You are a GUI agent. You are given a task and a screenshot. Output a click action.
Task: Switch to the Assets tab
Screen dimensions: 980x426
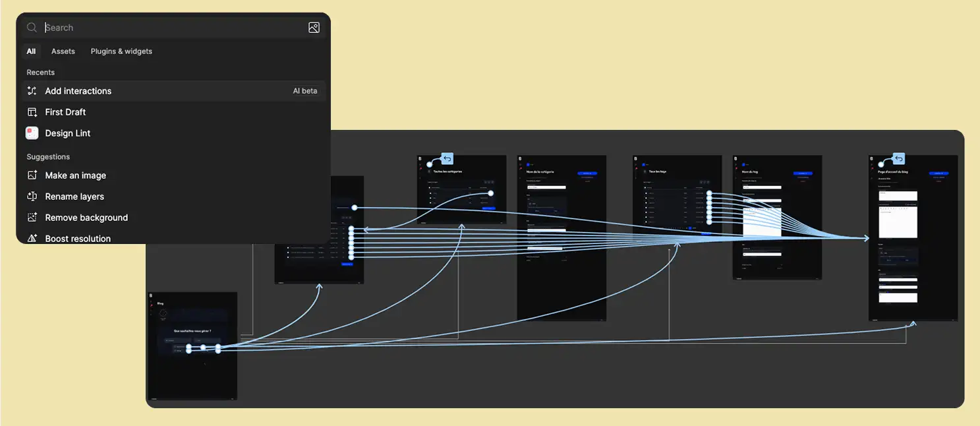pos(63,51)
